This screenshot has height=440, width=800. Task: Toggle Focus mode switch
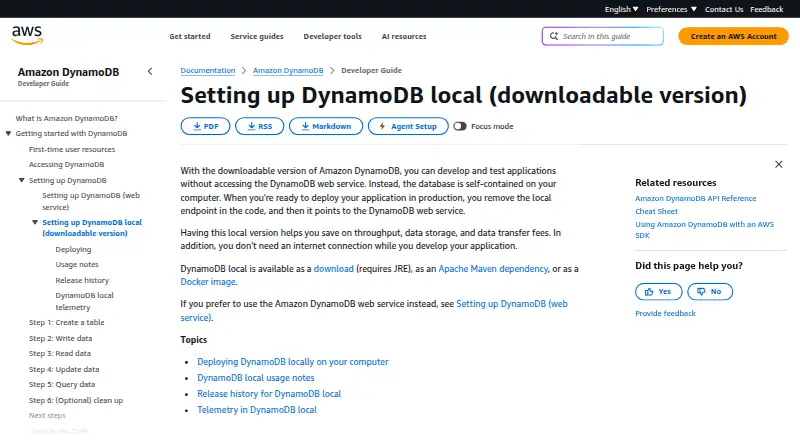tap(460, 126)
